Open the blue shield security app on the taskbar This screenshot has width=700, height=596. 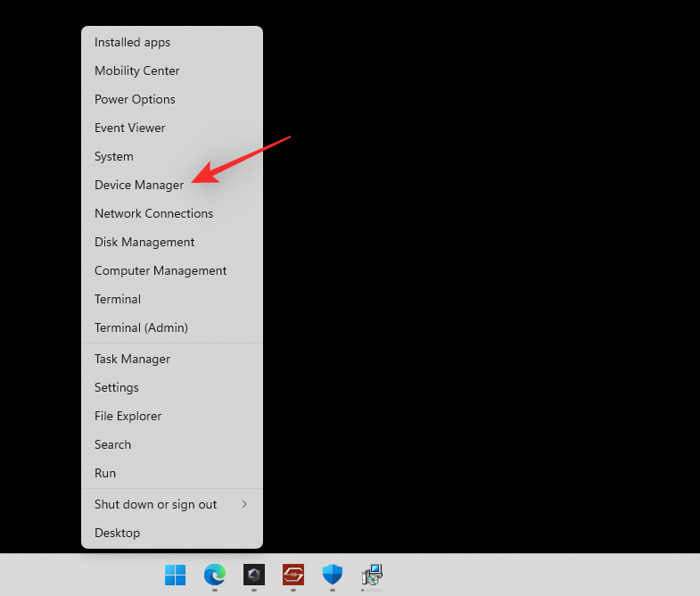point(333,575)
